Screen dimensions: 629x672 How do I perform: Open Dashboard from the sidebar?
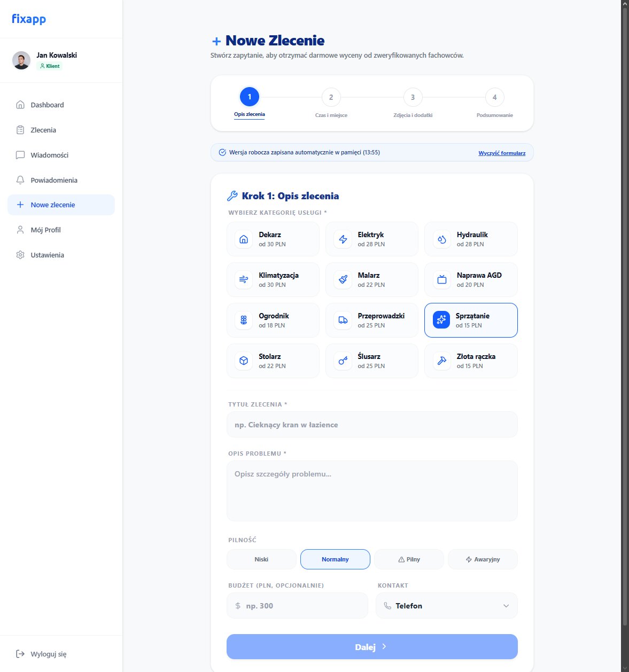coord(61,105)
